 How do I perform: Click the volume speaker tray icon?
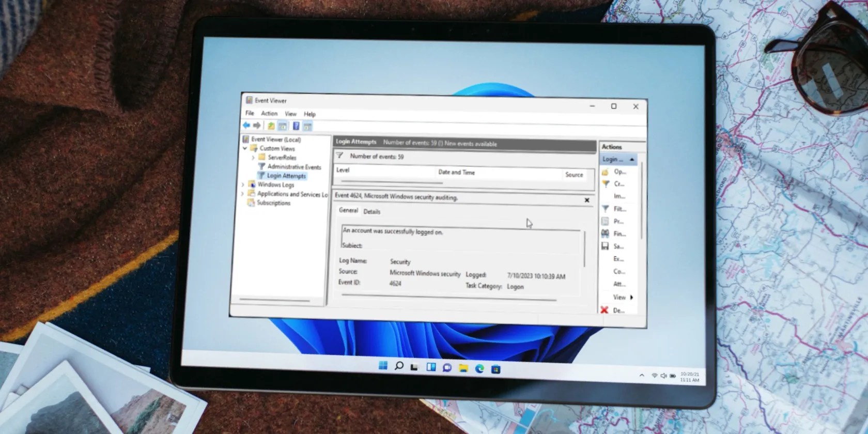[x=663, y=376]
